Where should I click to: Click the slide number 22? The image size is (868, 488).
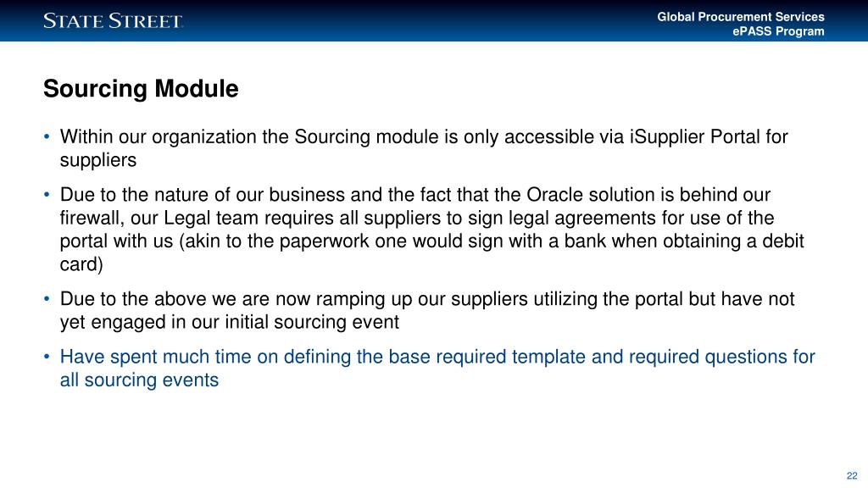[x=852, y=476]
